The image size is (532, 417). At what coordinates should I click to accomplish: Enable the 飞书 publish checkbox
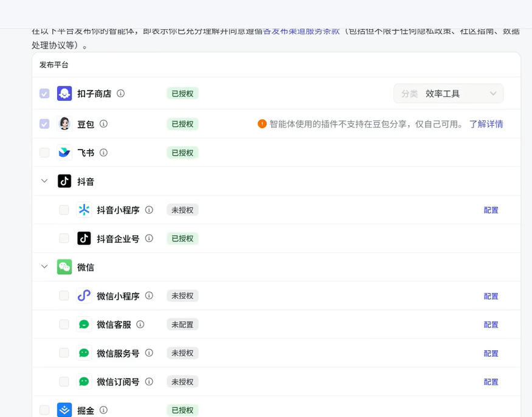pyautogui.click(x=44, y=153)
